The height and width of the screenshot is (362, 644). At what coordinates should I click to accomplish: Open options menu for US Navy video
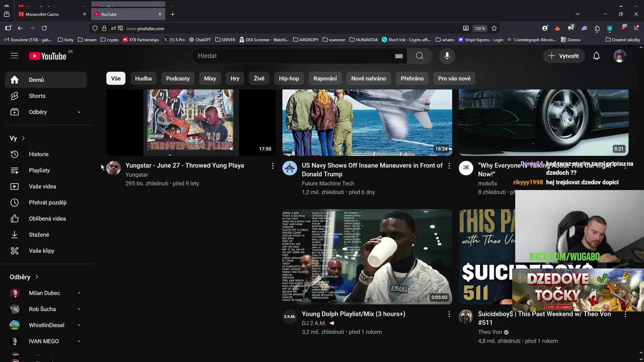449,166
